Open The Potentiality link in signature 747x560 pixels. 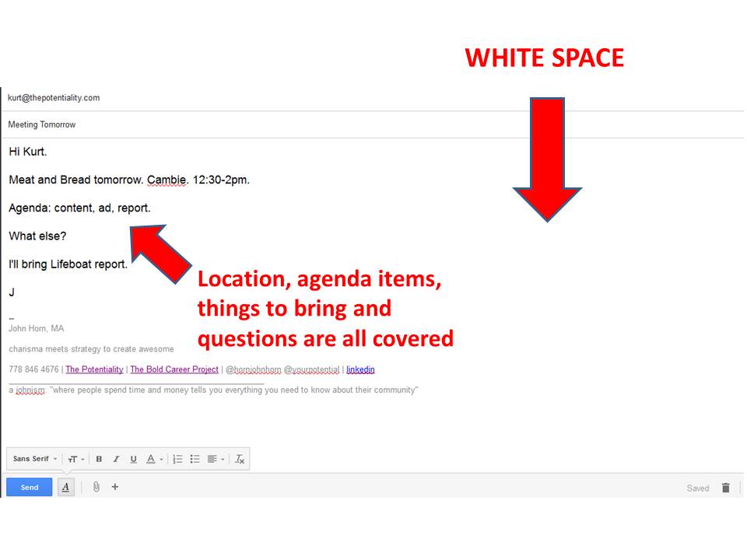[94, 369]
